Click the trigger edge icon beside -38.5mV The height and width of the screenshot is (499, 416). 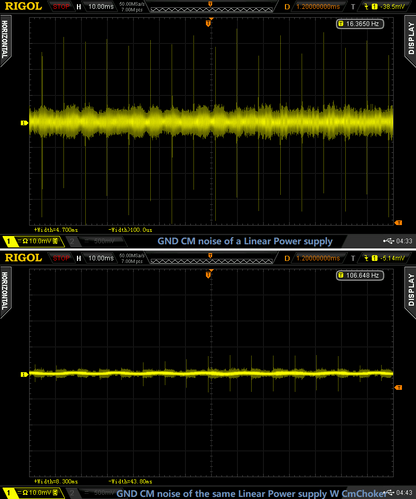point(367,6)
